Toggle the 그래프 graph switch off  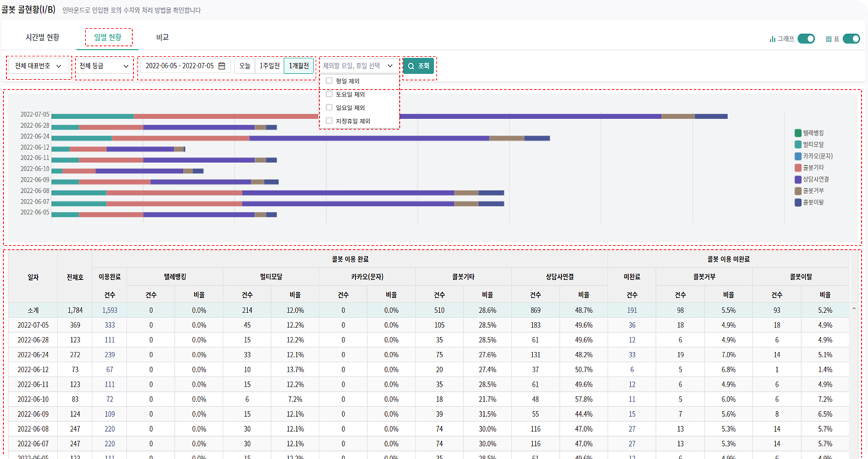[x=806, y=39]
